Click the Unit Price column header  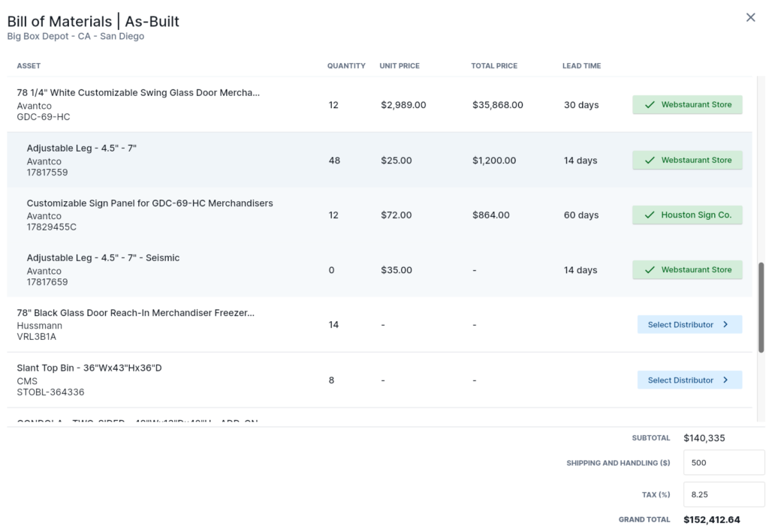pyautogui.click(x=400, y=66)
